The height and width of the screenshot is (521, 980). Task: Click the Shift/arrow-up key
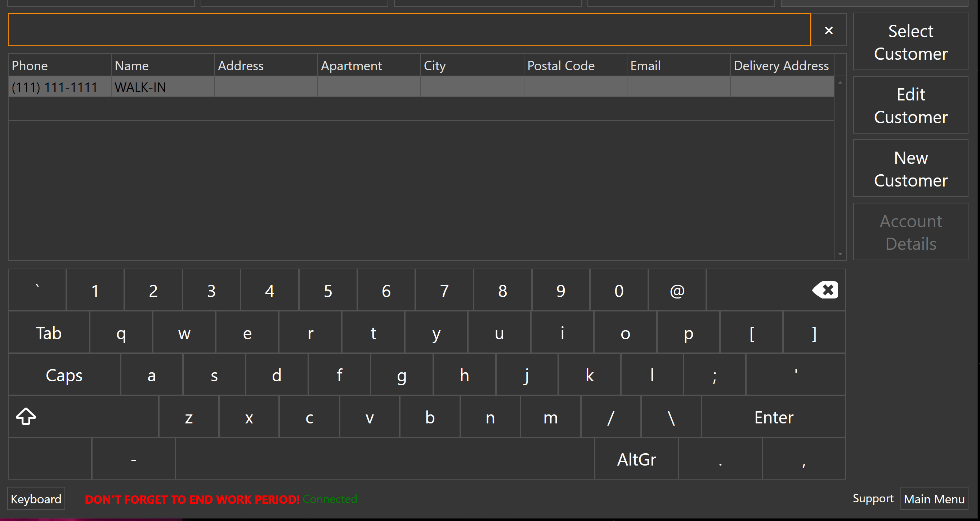(27, 417)
